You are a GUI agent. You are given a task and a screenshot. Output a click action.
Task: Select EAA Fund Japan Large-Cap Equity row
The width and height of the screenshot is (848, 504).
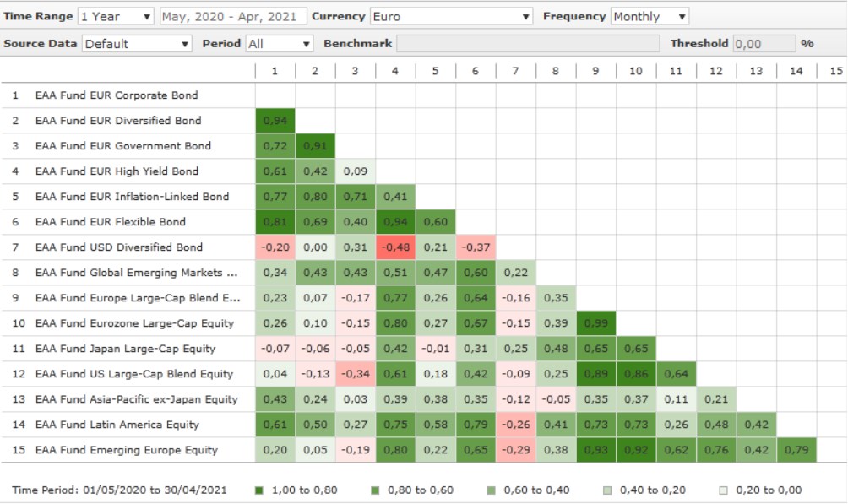(125, 349)
